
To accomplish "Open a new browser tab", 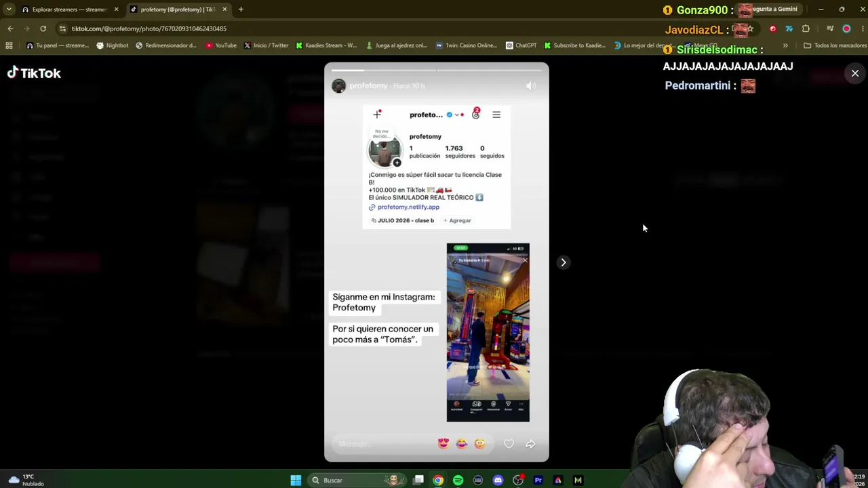I will tap(241, 9).
